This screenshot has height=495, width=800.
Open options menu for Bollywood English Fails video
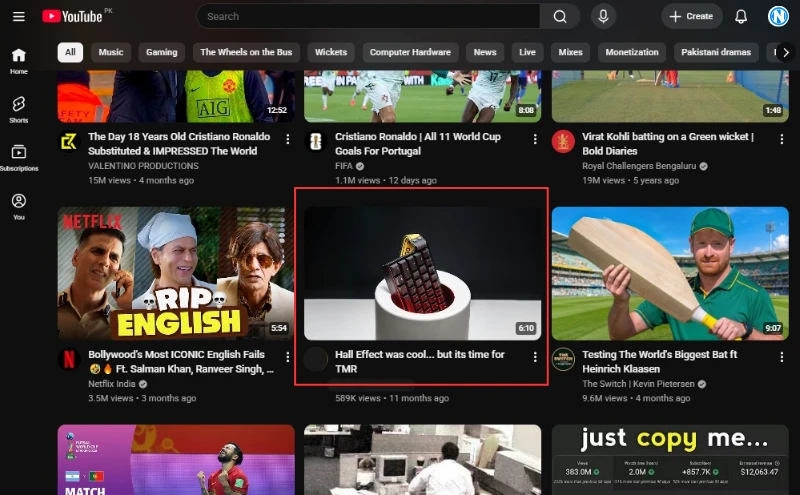(x=288, y=357)
